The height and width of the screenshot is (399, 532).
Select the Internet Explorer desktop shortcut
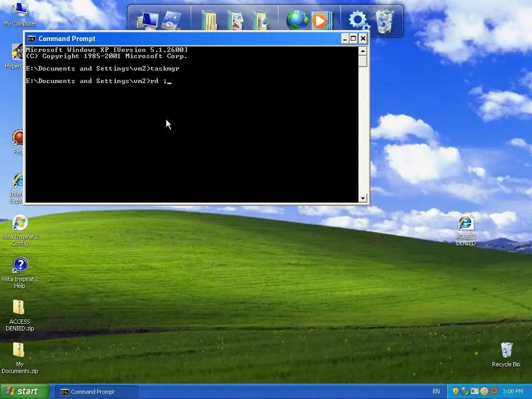point(16,188)
